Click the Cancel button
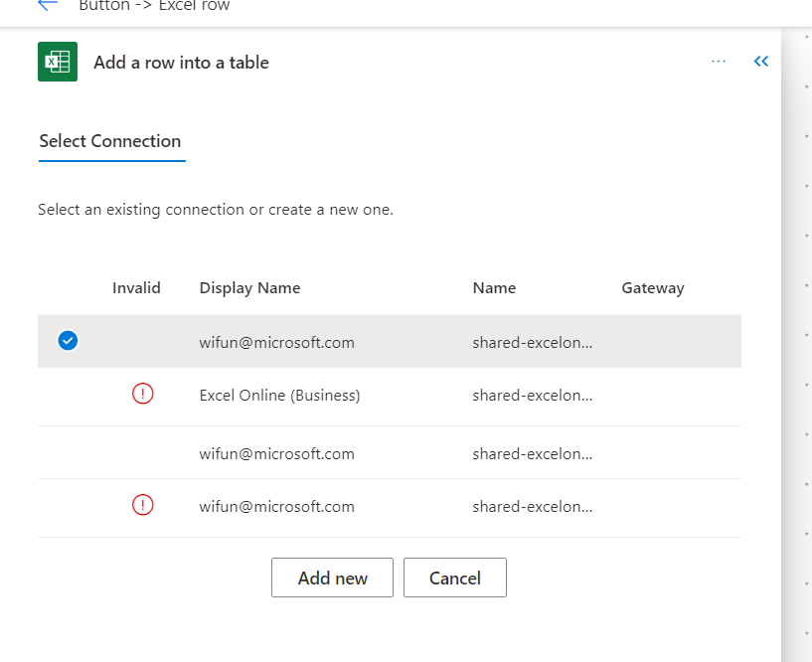Image resolution: width=812 pixels, height=662 pixels. click(454, 577)
